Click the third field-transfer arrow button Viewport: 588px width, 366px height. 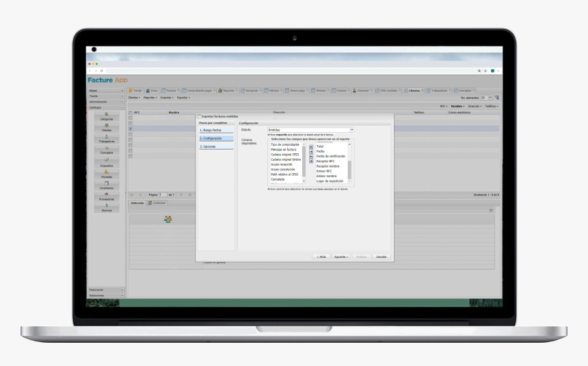311,156
